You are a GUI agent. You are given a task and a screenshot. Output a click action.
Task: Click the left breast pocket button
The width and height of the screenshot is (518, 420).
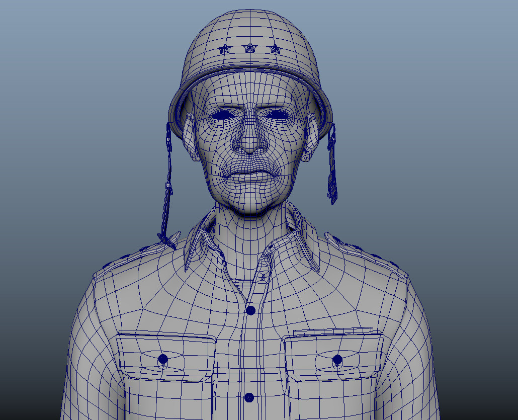pos(162,358)
